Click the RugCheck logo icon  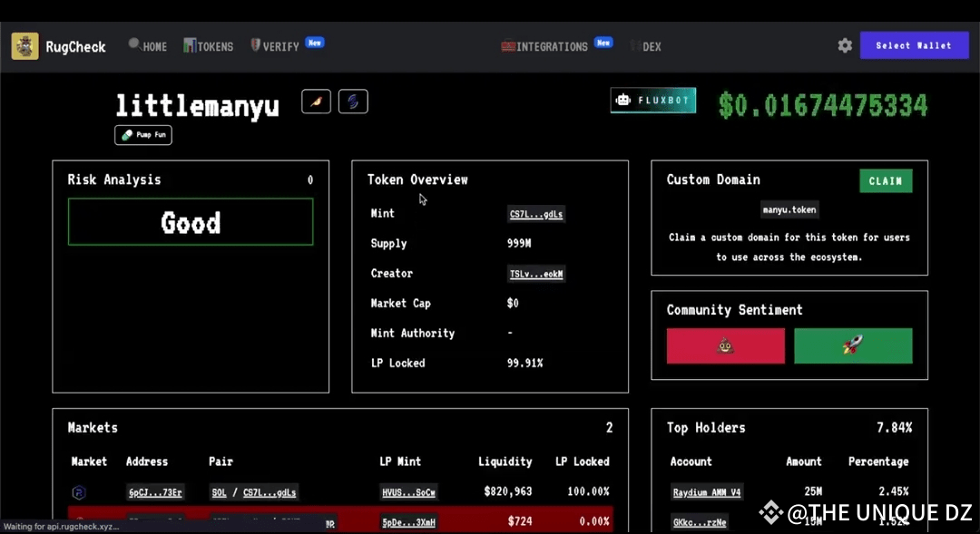coord(24,46)
